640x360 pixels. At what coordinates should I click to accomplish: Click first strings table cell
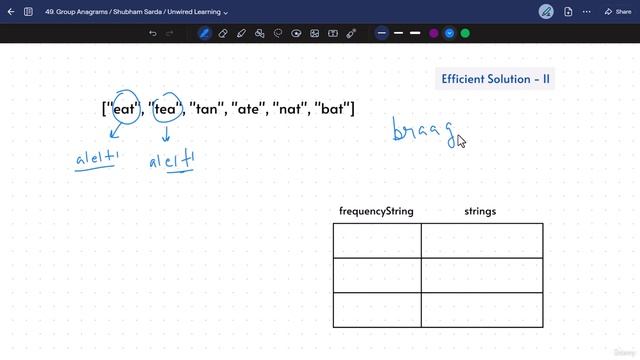coord(482,240)
